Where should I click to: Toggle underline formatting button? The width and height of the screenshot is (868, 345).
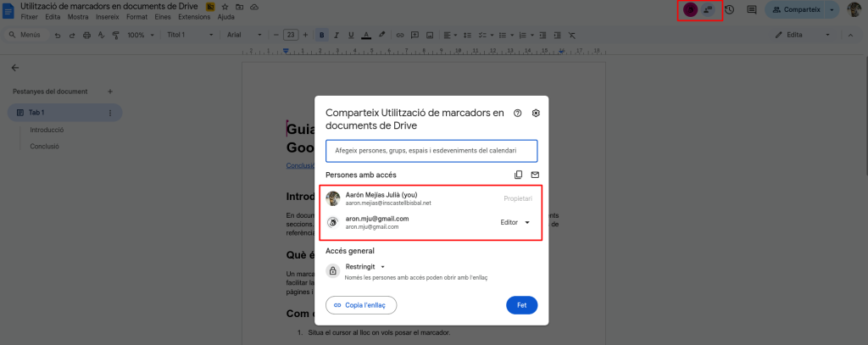coord(351,35)
